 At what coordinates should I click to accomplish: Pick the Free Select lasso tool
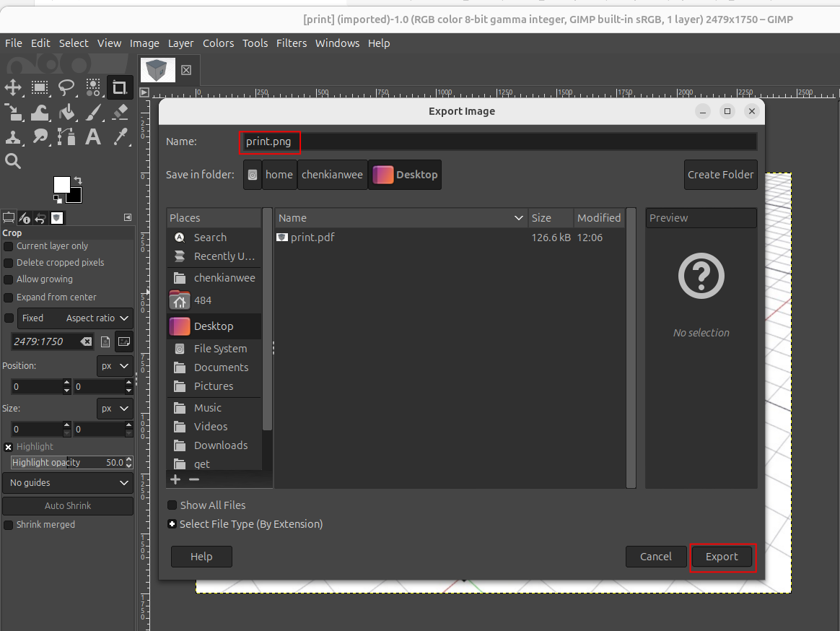66,88
